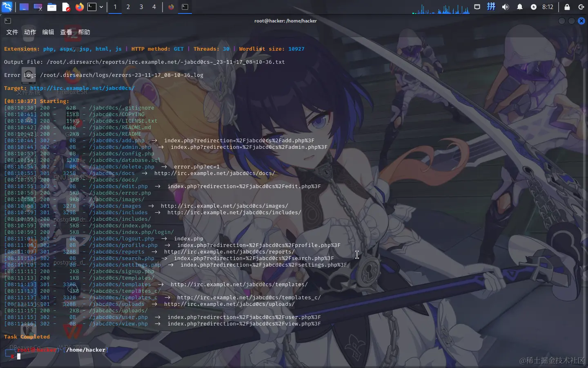Click the /jabcd0cs/uploads/ 200 result
Screen dimensions: 588x368
click(118, 311)
